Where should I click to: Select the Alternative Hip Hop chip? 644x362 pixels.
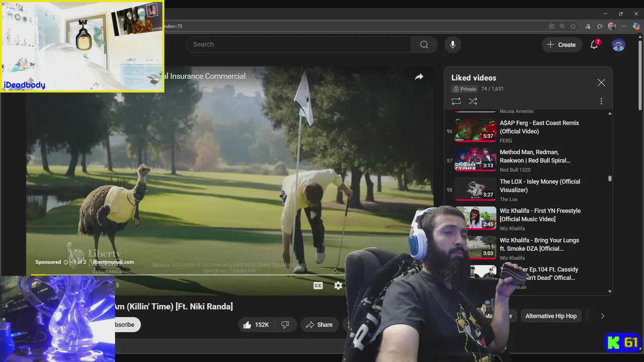tap(551, 316)
